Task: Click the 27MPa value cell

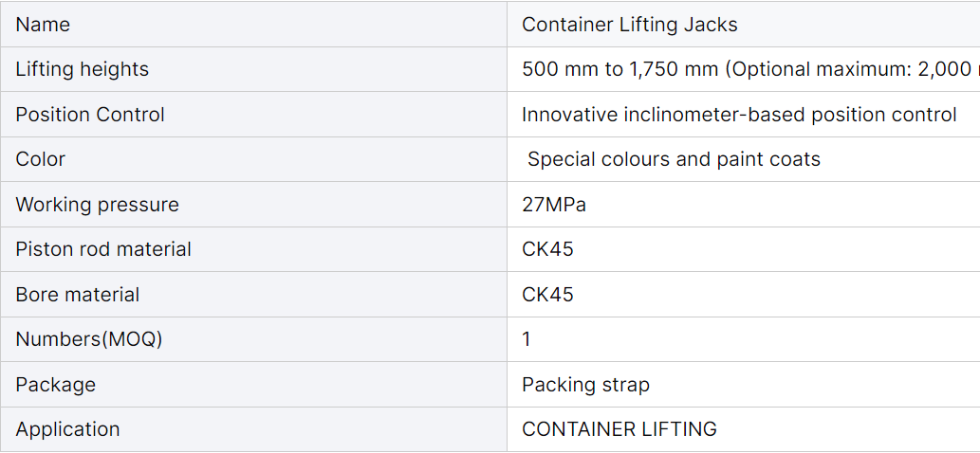Action: (743, 204)
